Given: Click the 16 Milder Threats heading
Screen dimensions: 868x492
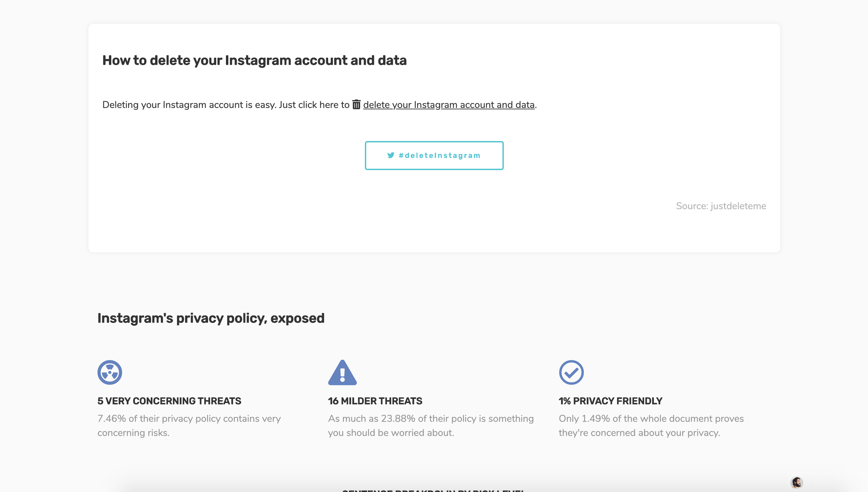Looking at the screenshot, I should tap(375, 401).
